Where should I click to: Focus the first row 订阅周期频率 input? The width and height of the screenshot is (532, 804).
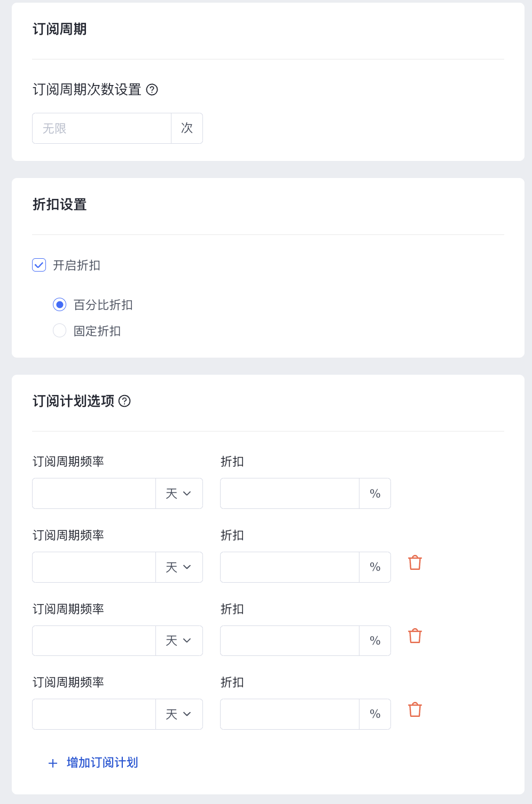click(x=94, y=493)
